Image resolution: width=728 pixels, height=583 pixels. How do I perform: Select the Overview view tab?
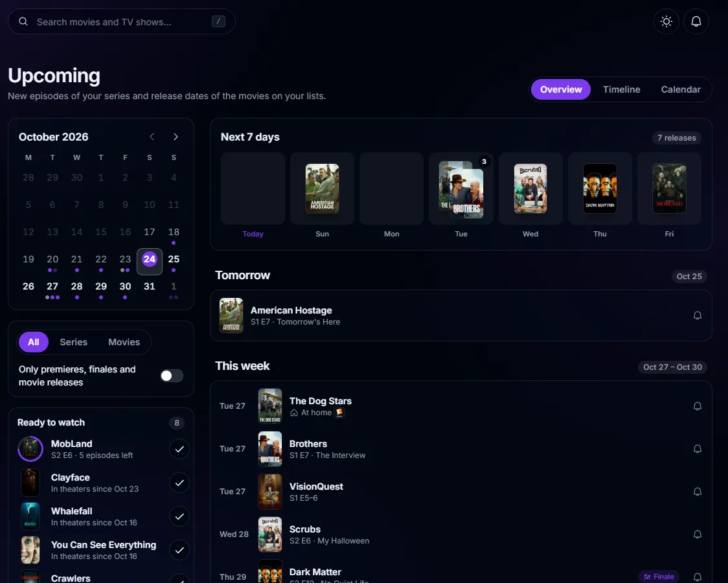point(561,89)
